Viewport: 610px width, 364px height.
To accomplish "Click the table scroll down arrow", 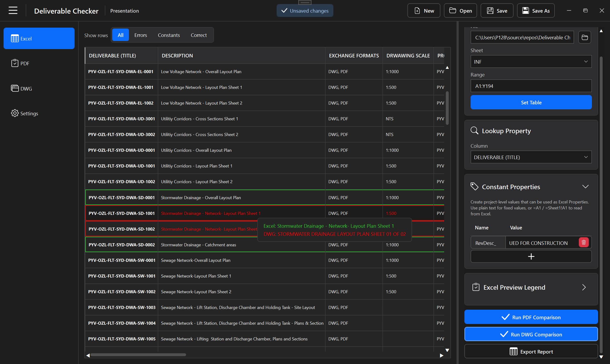I will pyautogui.click(x=447, y=350).
